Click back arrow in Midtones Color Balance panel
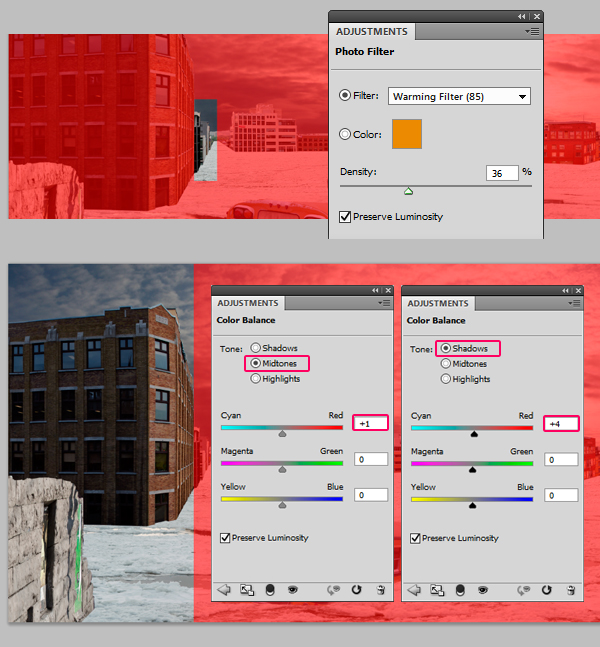The height and width of the screenshot is (647, 600). pos(224,590)
